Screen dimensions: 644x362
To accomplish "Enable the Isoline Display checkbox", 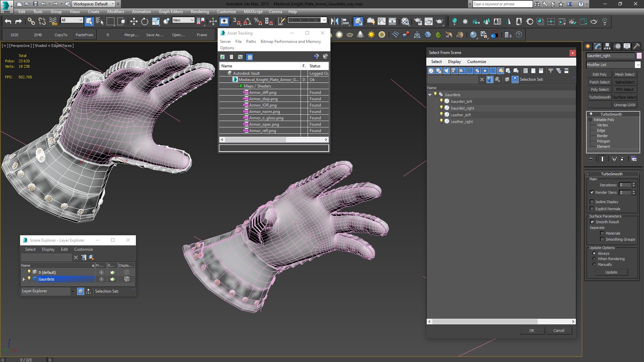I will pos(592,202).
